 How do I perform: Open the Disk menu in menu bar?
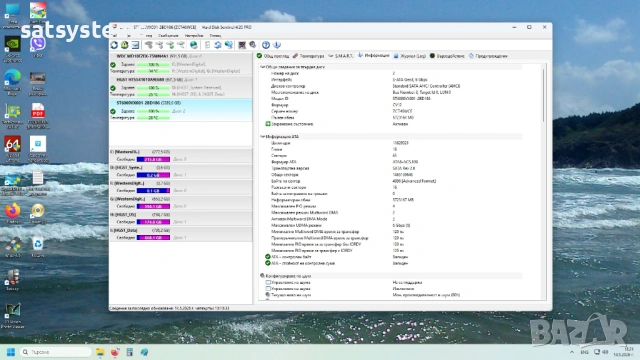coord(129,36)
